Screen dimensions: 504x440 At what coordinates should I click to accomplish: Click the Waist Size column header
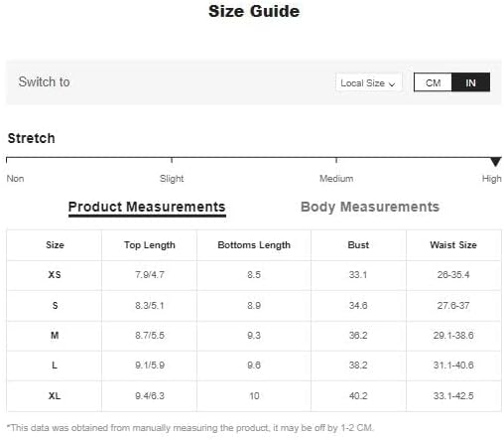coord(453,245)
